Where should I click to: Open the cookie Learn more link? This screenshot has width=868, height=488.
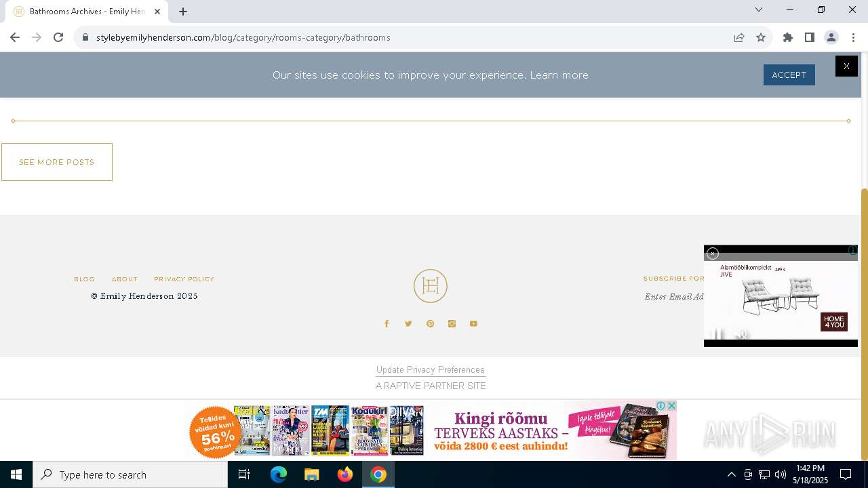click(559, 75)
